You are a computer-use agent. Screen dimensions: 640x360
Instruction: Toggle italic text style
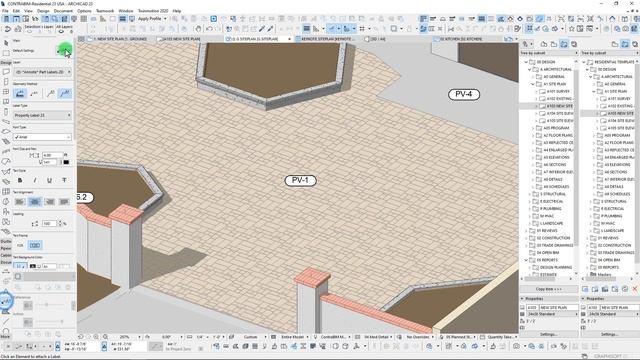35,180
